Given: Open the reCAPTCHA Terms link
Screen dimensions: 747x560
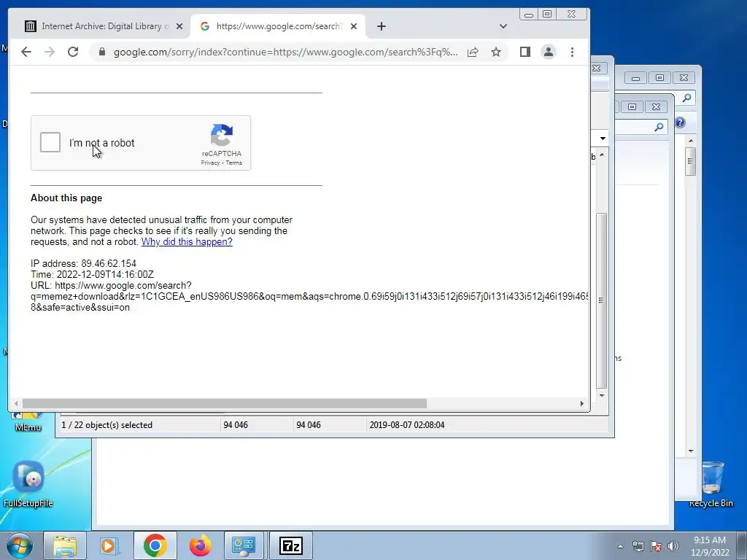Looking at the screenshot, I should [234, 163].
